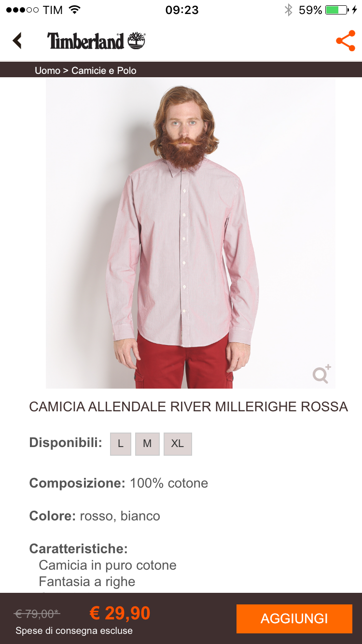Tap the status bar clock 09:23

pos(181,10)
